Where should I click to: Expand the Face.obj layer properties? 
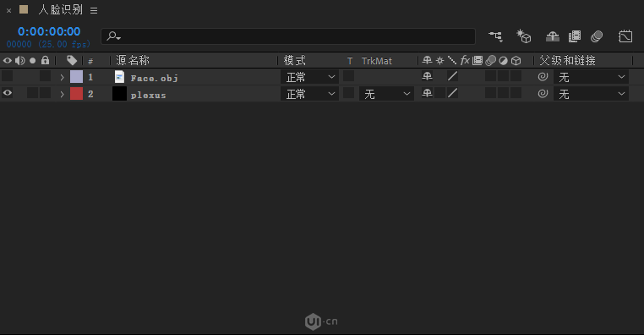pyautogui.click(x=62, y=77)
